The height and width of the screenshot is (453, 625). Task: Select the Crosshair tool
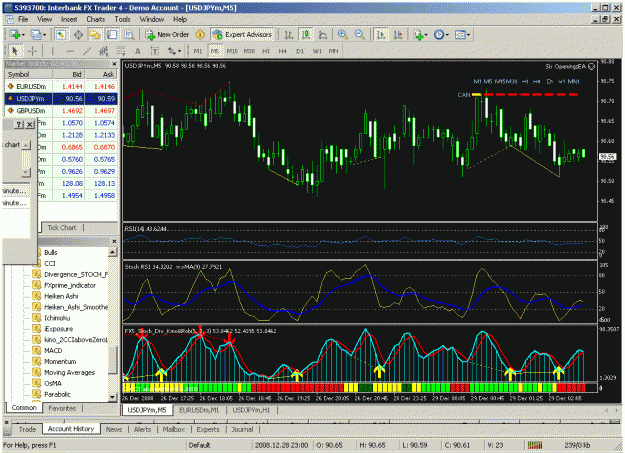click(32, 51)
